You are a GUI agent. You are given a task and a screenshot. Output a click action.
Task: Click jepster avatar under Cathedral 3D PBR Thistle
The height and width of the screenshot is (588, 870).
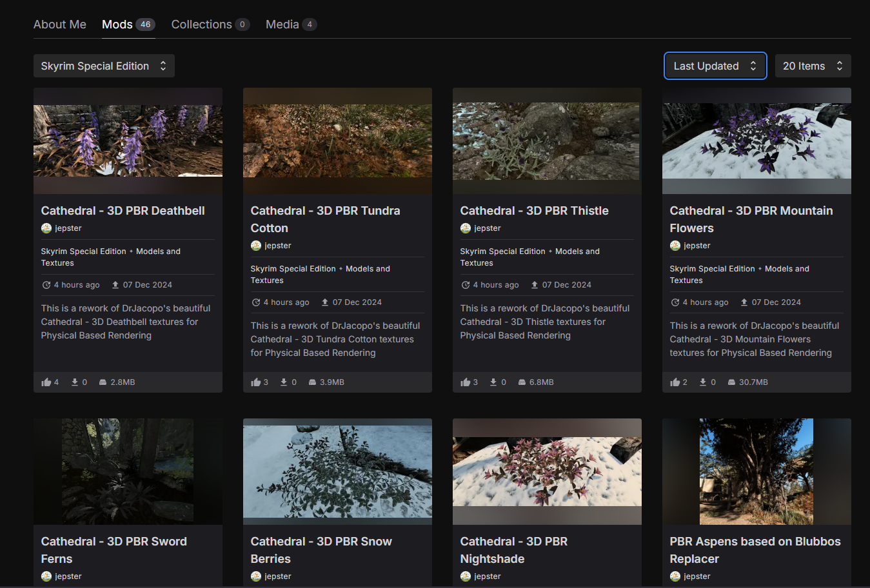pyautogui.click(x=466, y=228)
